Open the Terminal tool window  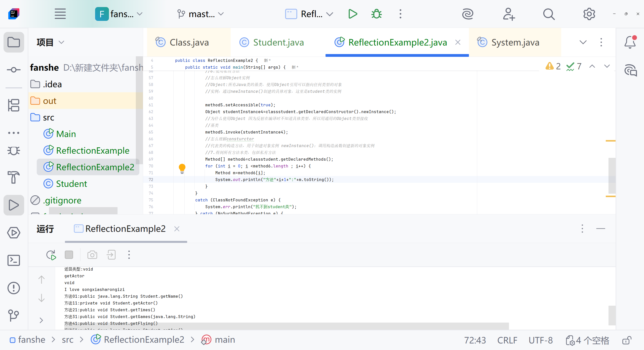(x=14, y=260)
